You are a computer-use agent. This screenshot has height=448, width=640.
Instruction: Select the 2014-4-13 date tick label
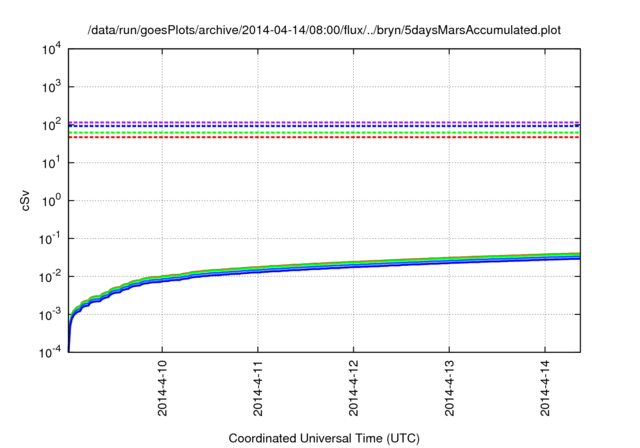coord(449,388)
